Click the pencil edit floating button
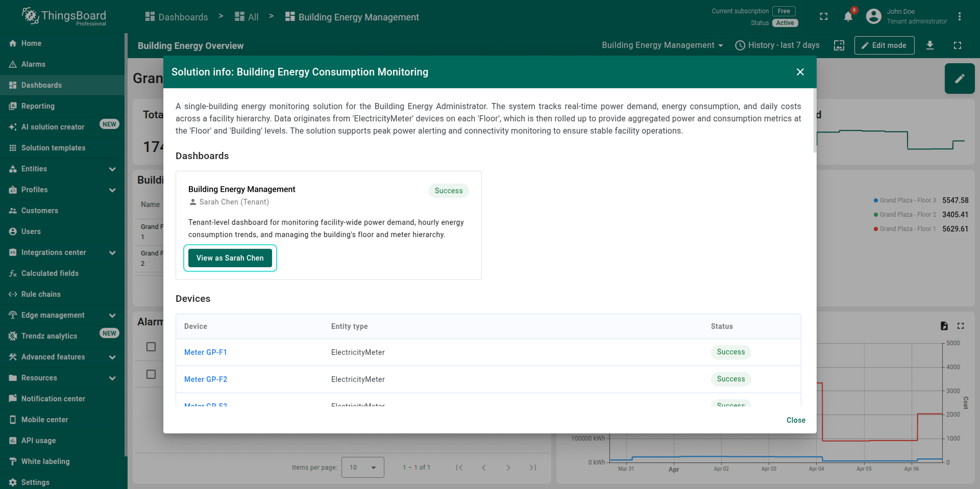 click(960, 79)
